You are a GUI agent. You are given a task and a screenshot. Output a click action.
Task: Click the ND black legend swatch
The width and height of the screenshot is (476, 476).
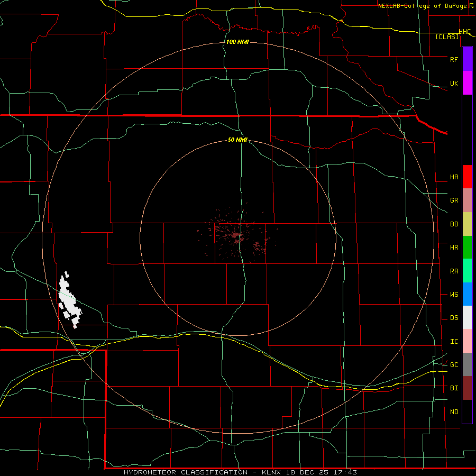click(467, 411)
